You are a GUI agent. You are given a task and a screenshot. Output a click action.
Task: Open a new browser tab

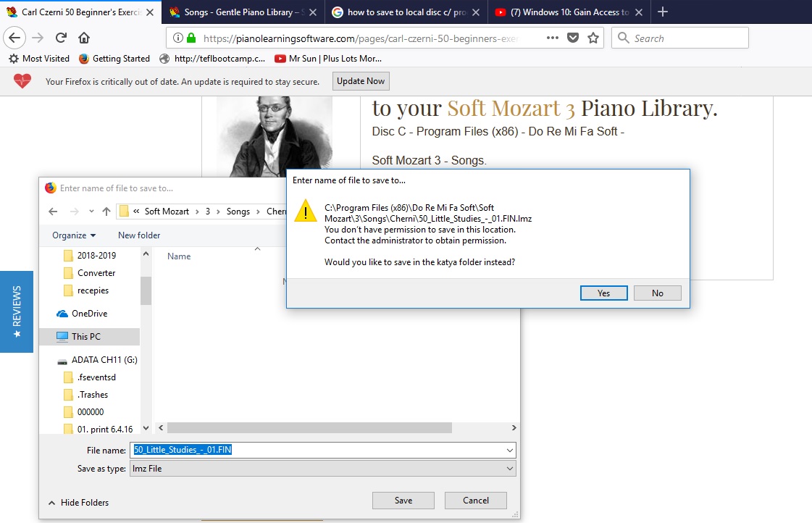click(662, 12)
